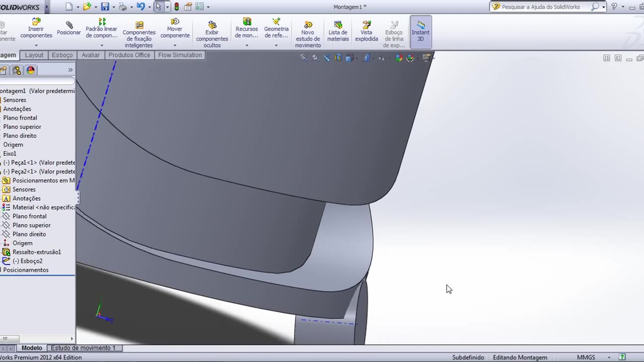This screenshot has width=644, height=362.
Task: Open the dropdown arrow beside Select tool
Action: (167, 7)
